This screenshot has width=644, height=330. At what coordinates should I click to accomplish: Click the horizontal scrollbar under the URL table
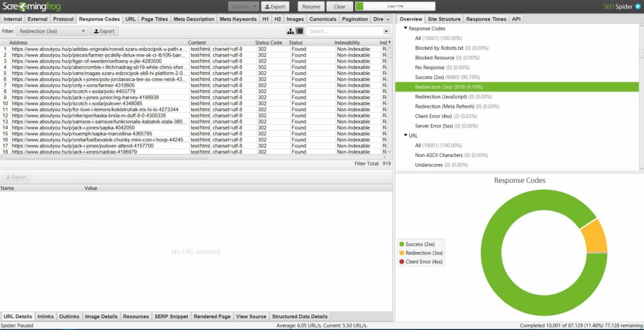tap(105, 157)
